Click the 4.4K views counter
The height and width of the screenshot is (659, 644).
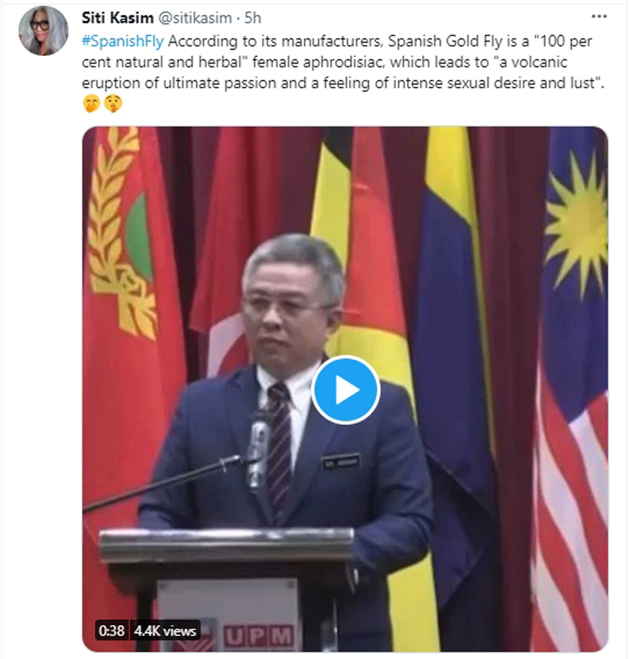tap(165, 630)
